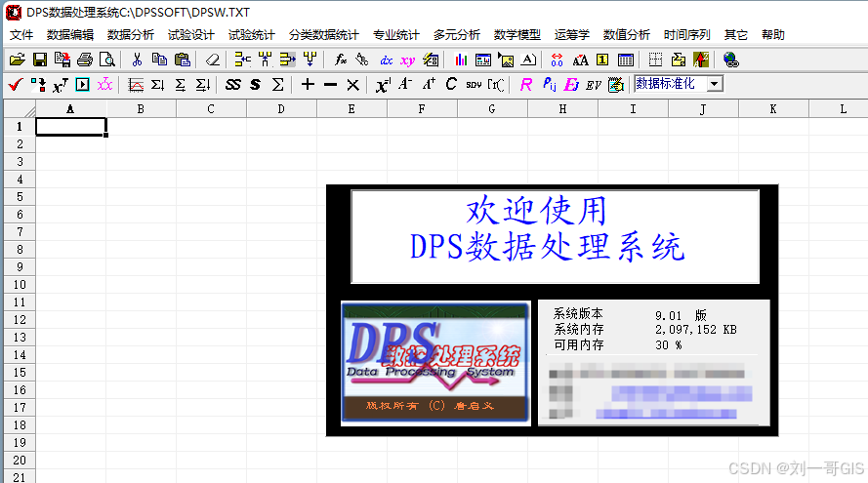Screen dimensions: 868x483
Task: Open the 数据分析 menu
Action: pyautogui.click(x=131, y=35)
